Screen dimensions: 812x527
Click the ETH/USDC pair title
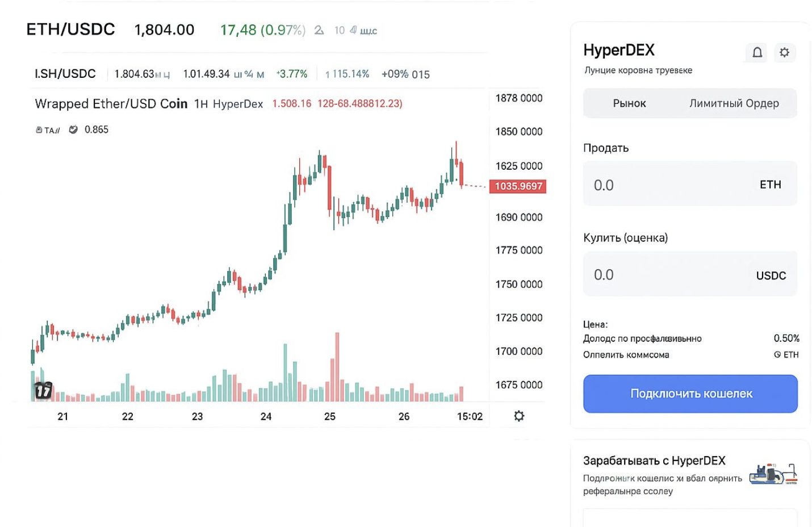point(71,30)
